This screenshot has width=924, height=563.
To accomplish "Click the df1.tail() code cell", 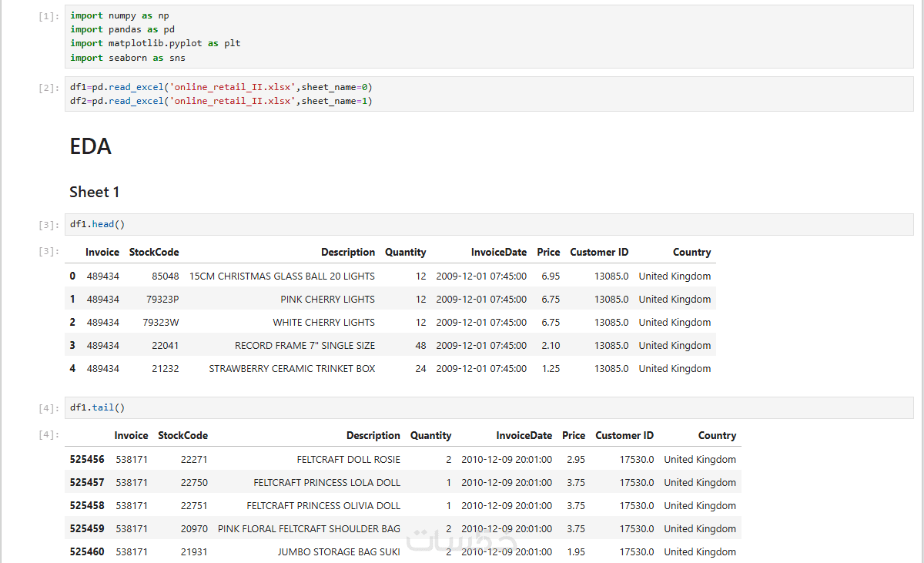I will point(489,407).
